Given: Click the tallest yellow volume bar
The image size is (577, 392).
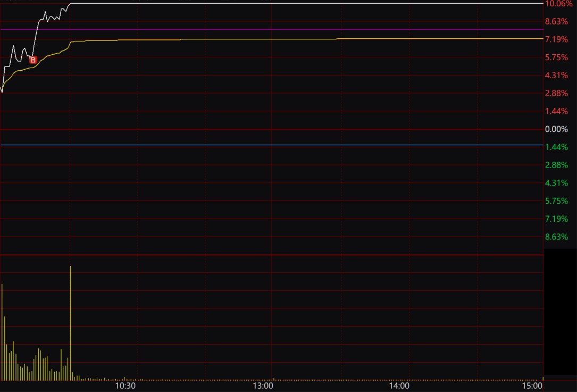Looking at the screenshot, I should pyautogui.click(x=70, y=319).
